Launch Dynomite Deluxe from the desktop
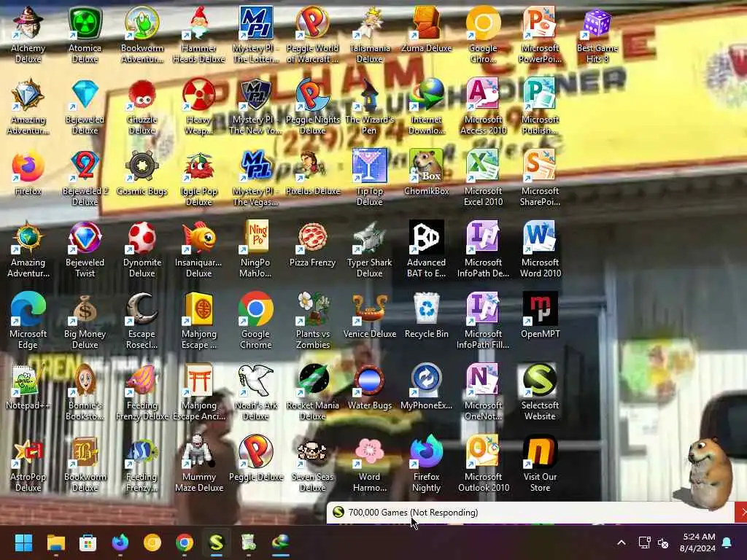The image size is (747, 560). pyautogui.click(x=142, y=249)
